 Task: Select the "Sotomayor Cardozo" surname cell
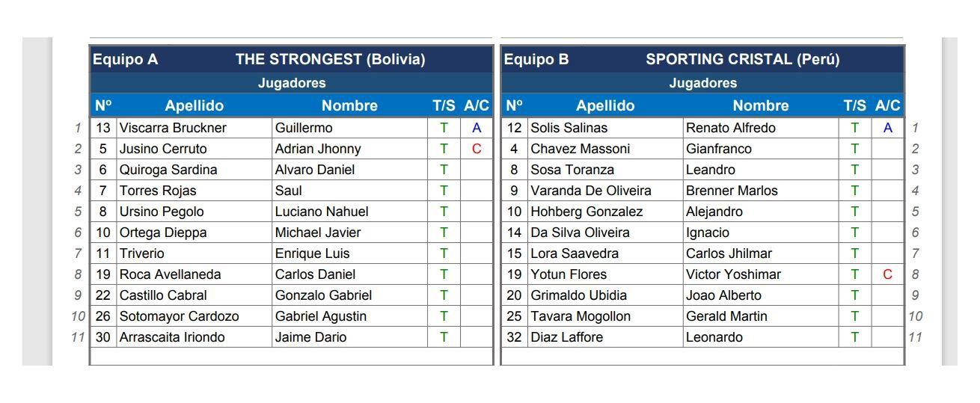[x=180, y=316]
